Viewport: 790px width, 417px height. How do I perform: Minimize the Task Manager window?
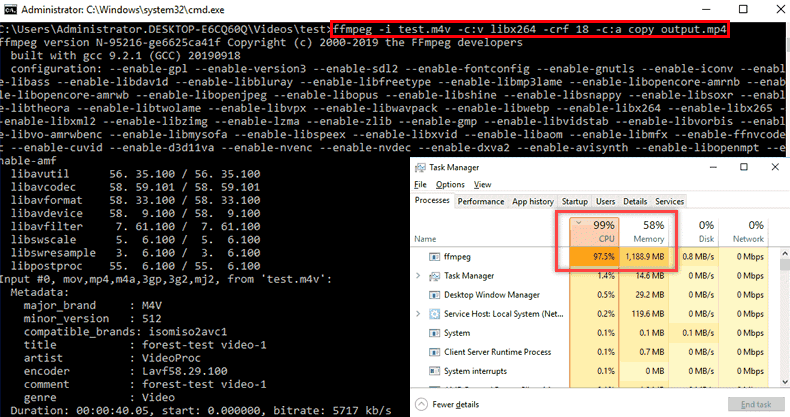[713, 167]
